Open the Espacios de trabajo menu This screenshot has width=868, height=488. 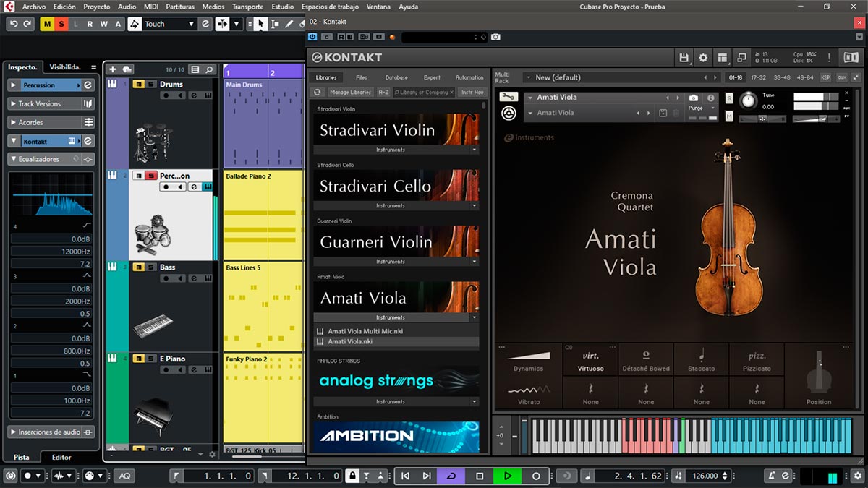[331, 7]
